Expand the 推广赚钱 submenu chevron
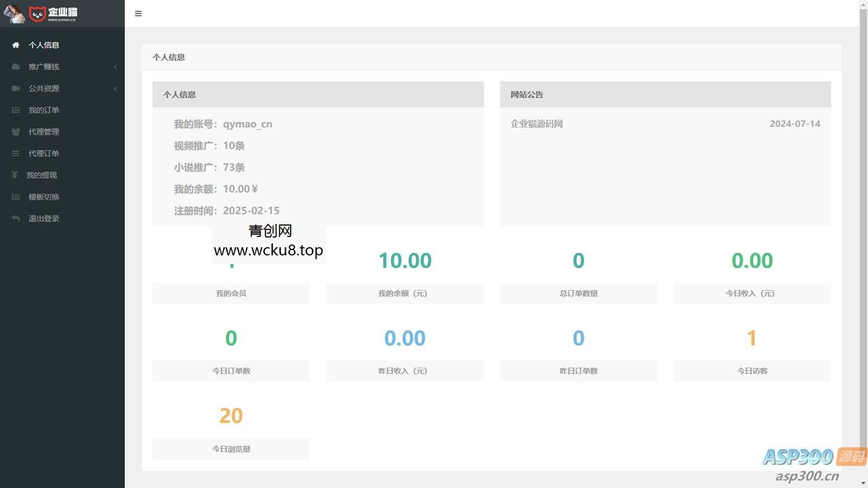This screenshot has height=488, width=868. (x=115, y=67)
